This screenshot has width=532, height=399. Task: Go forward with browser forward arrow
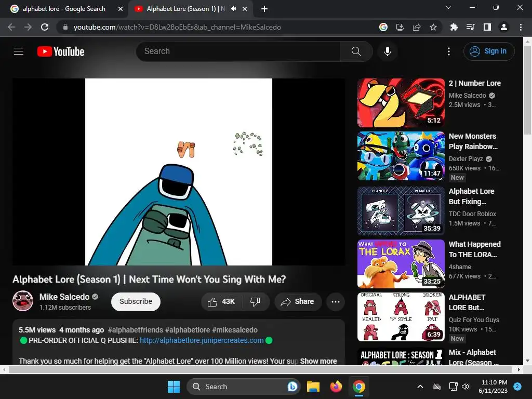click(28, 27)
